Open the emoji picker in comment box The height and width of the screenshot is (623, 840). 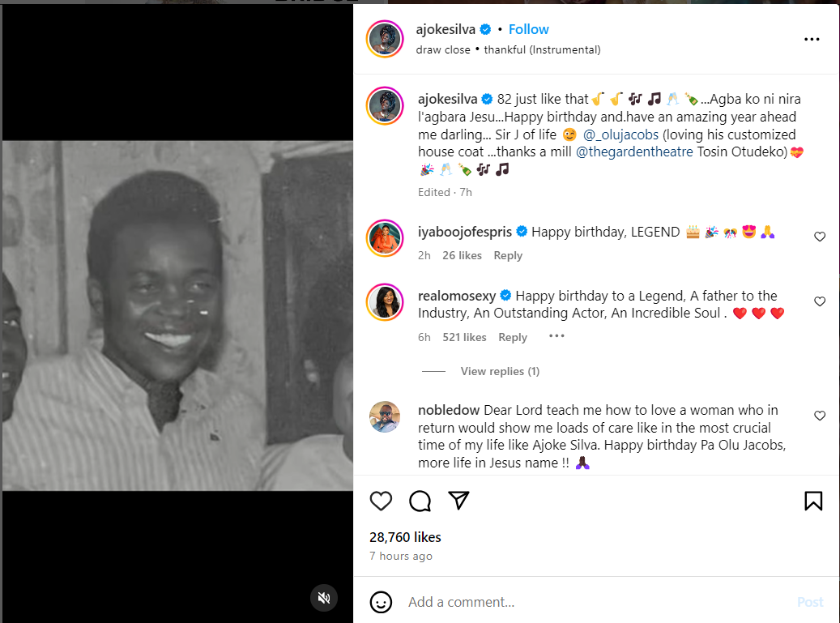381,602
